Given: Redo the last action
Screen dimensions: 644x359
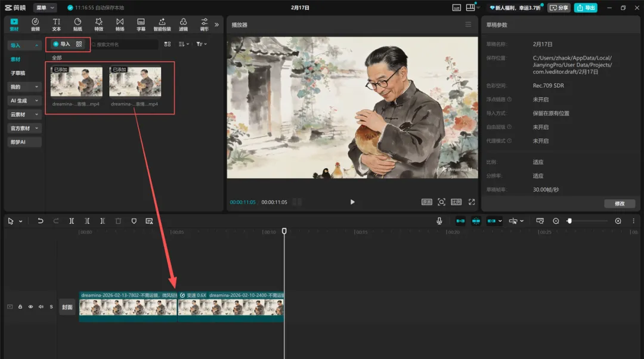Looking at the screenshot, I should tap(56, 221).
